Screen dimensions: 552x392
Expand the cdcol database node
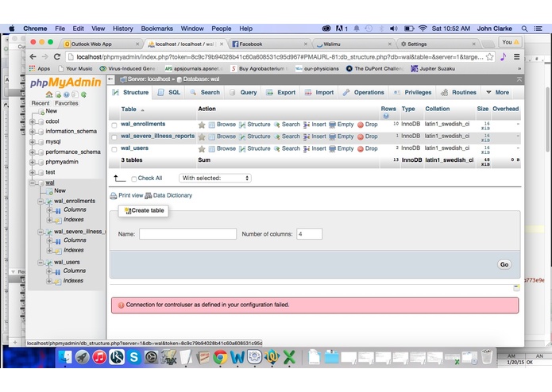point(33,121)
